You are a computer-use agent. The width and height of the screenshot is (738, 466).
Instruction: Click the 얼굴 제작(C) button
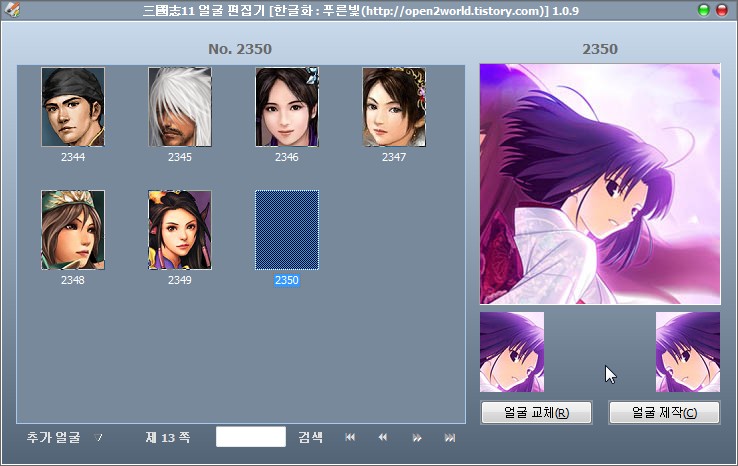tap(664, 413)
